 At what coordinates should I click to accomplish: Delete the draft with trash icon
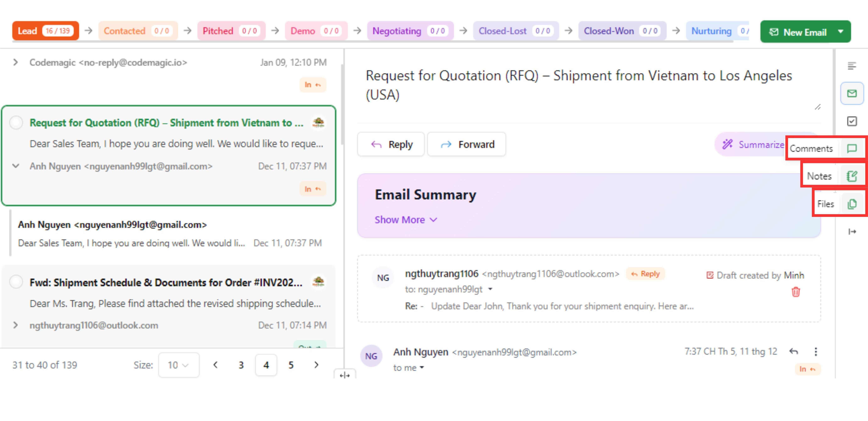[796, 292]
